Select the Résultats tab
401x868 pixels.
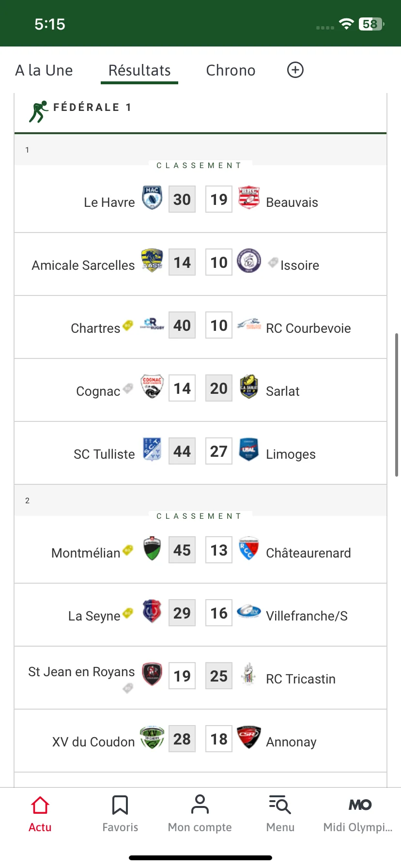coord(139,71)
